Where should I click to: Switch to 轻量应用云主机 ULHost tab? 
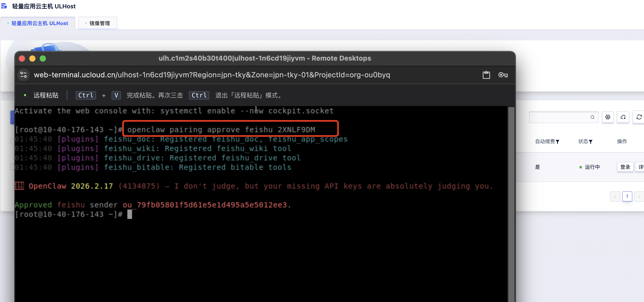(39, 23)
